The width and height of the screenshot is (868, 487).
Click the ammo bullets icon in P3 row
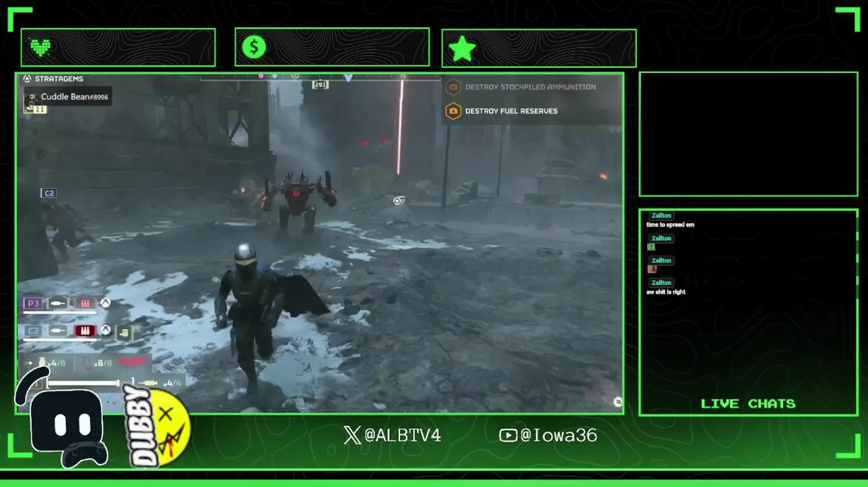85,304
